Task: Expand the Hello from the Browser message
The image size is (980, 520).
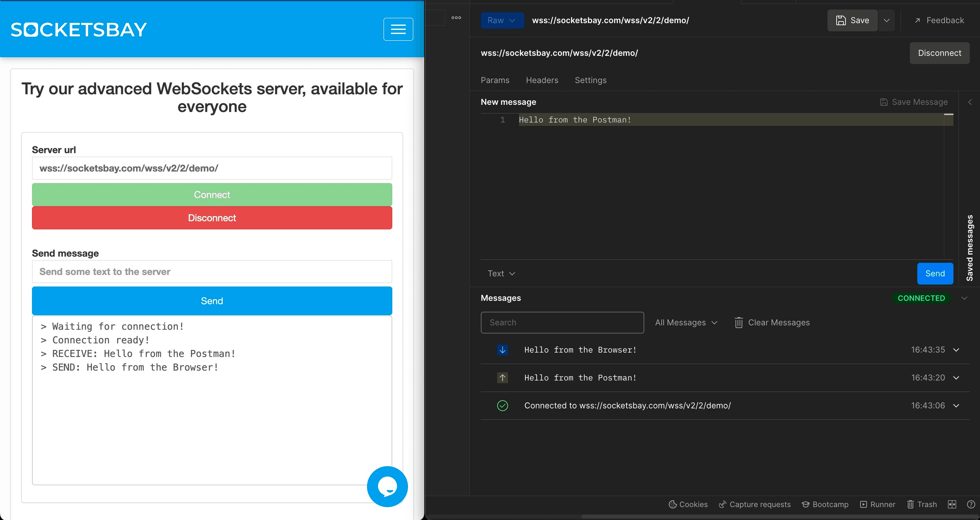Action: pos(956,350)
